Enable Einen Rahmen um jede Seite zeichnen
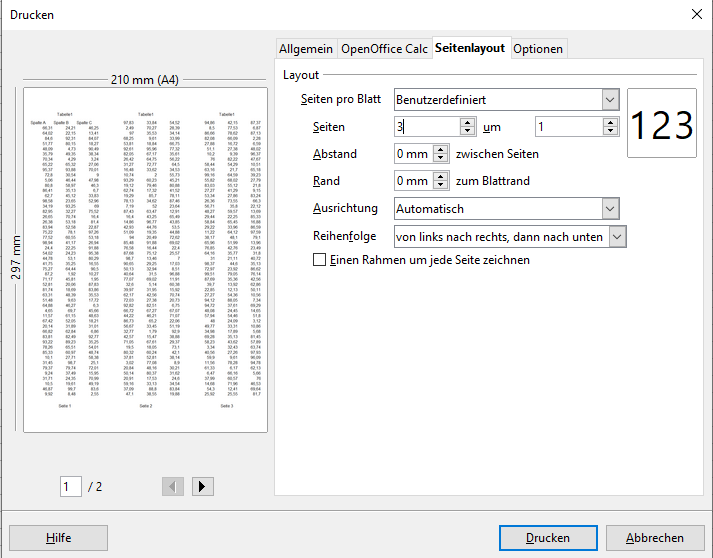Viewport: 713px width, 558px height. click(x=320, y=260)
